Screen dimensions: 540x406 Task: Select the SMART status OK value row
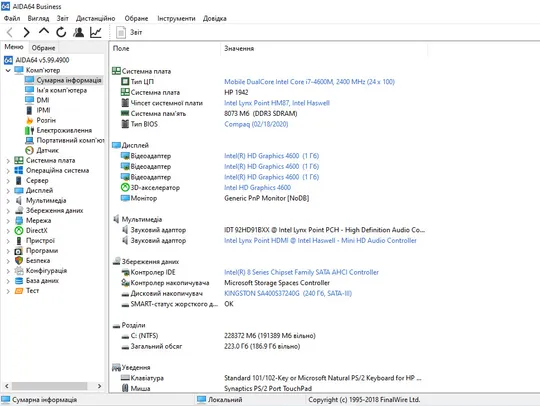pyautogui.click(x=229, y=304)
